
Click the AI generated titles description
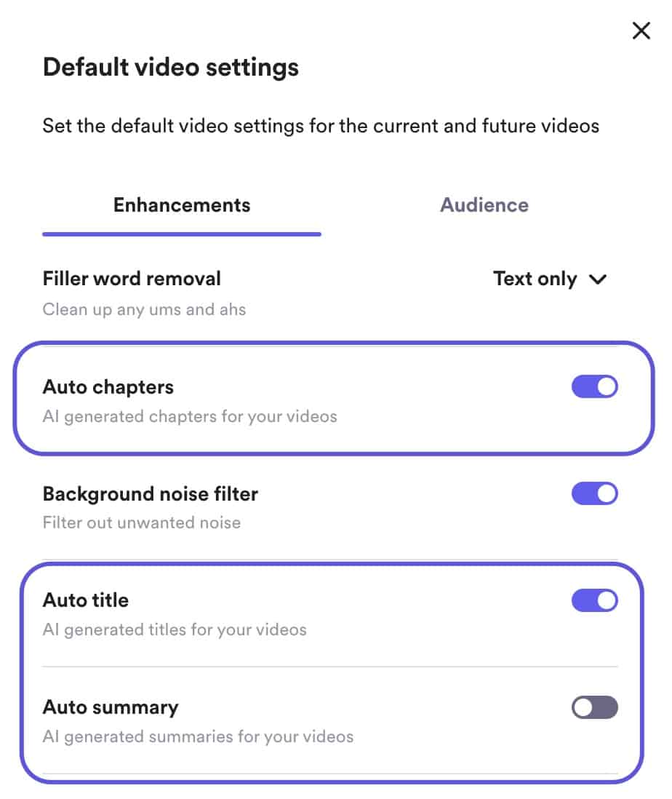pos(175,629)
